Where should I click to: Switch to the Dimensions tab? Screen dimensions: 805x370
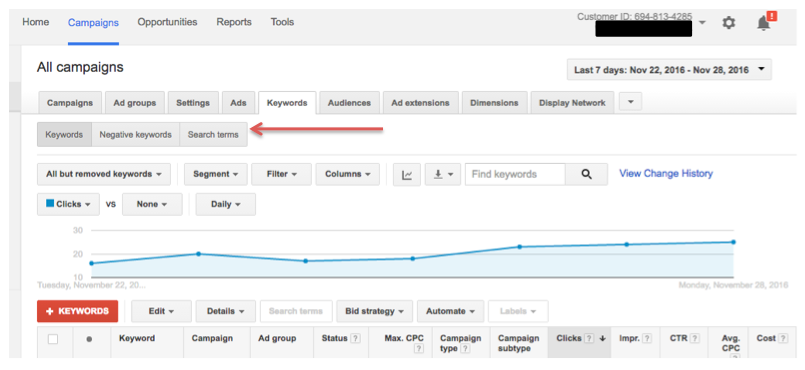(x=494, y=103)
